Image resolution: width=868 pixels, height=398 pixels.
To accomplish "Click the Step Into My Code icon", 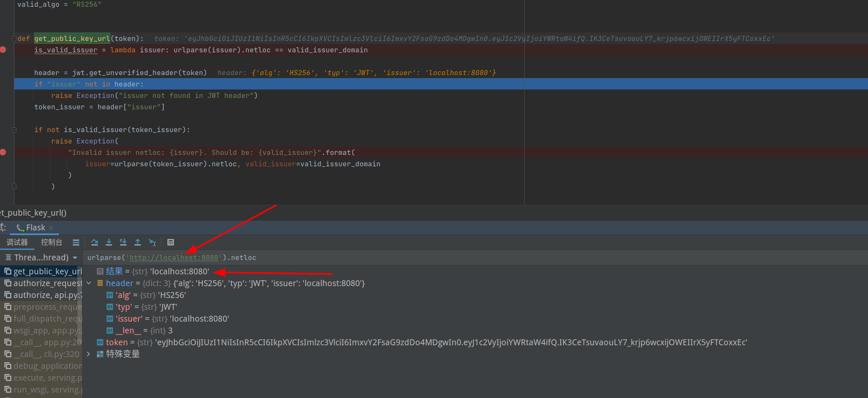I will 123,242.
